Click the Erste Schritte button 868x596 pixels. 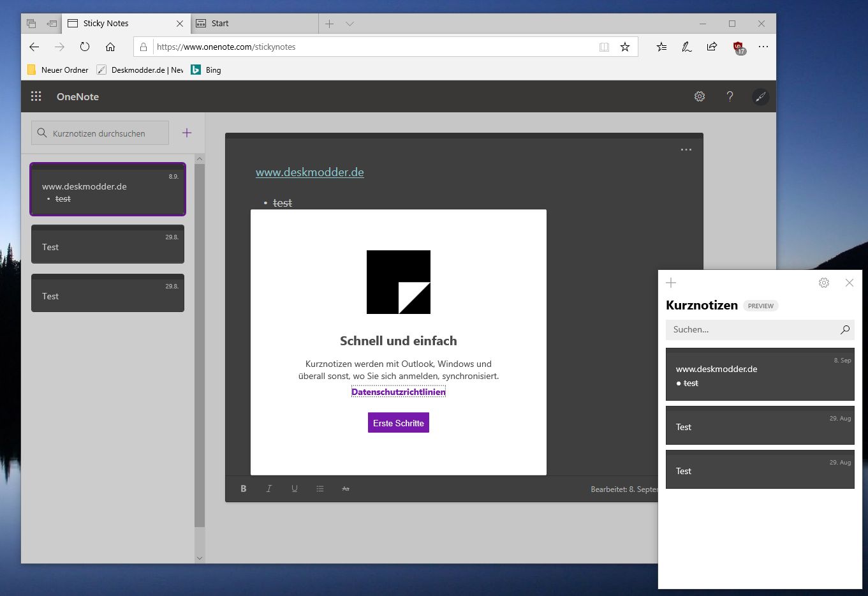pyautogui.click(x=399, y=423)
